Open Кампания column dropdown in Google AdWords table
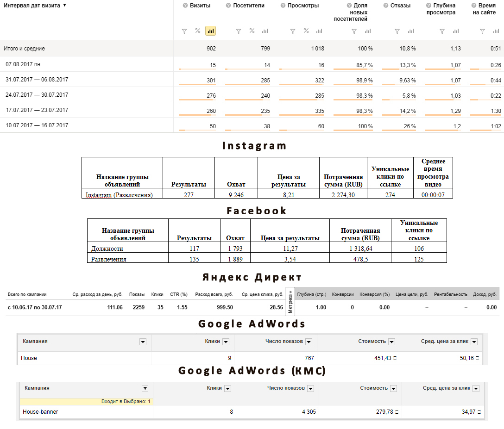 point(143,342)
